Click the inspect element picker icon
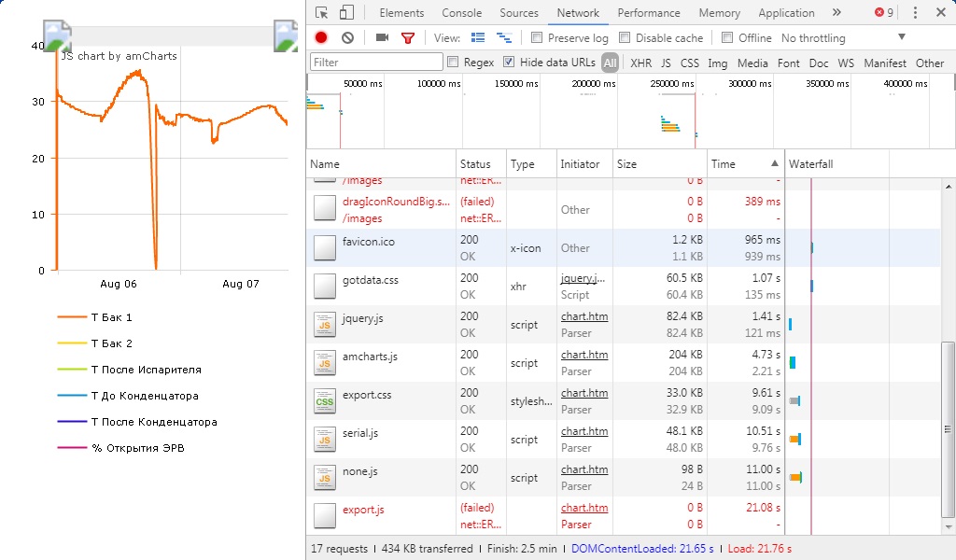The width and height of the screenshot is (956, 560). 322,13
